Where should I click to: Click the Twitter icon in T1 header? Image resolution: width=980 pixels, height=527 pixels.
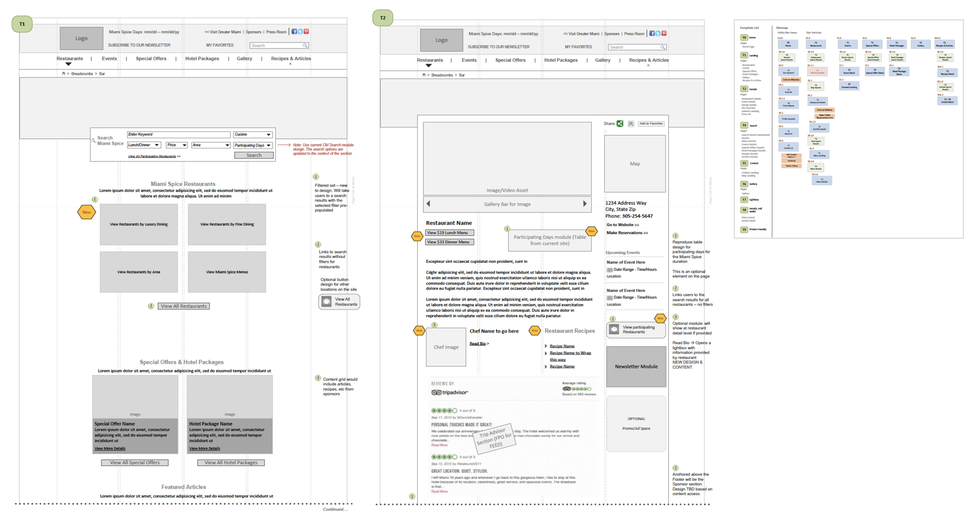tap(300, 32)
